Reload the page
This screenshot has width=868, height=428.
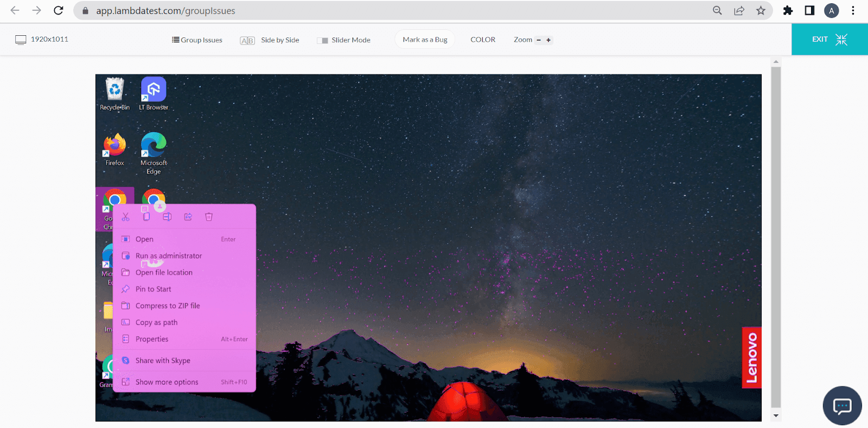pos(59,11)
